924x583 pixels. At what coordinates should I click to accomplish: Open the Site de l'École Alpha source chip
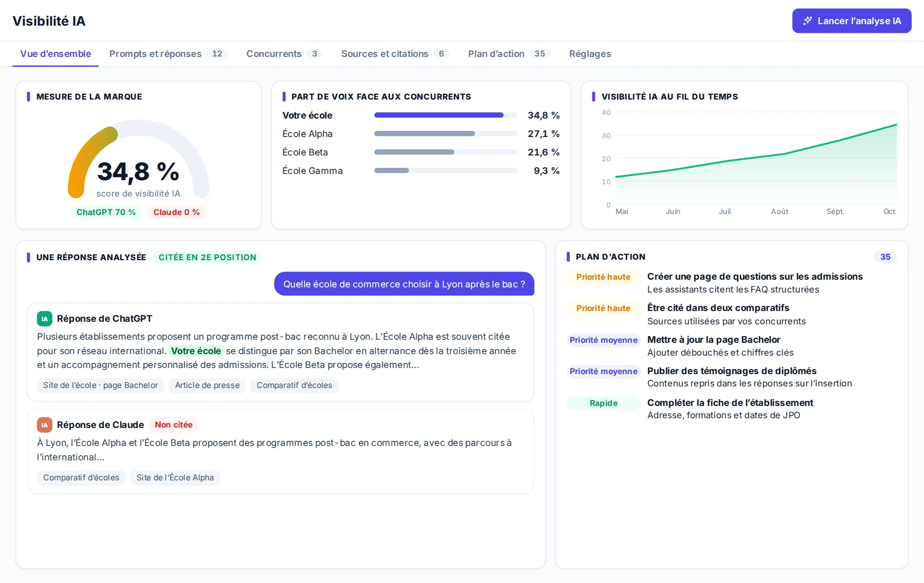pyautogui.click(x=175, y=478)
